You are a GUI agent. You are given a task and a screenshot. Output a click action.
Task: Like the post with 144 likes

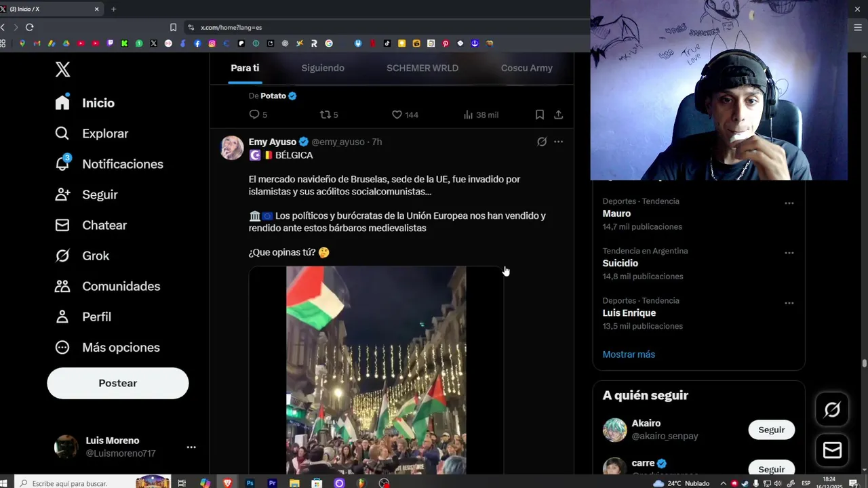(x=397, y=115)
